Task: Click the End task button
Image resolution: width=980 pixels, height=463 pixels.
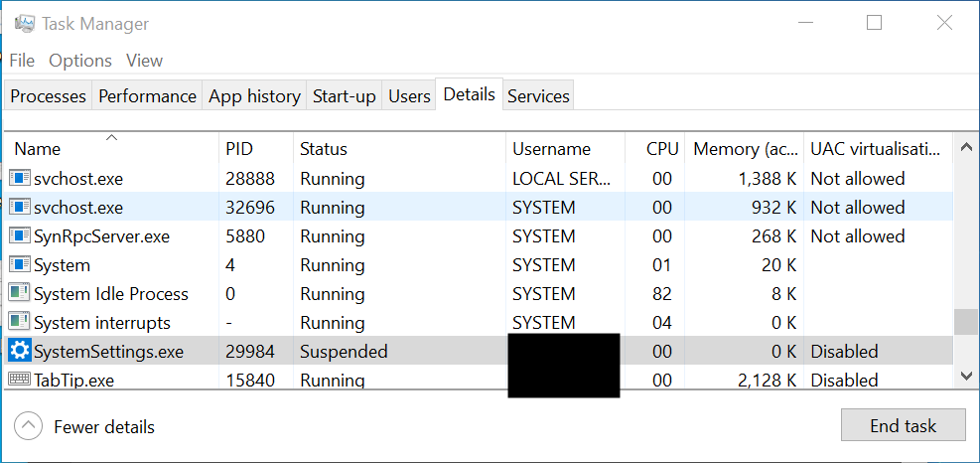Action: click(904, 426)
